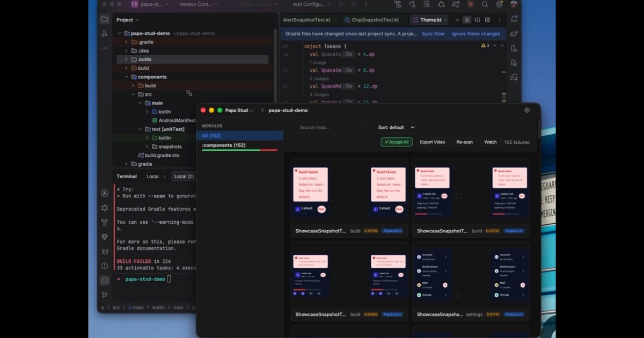Open the Git branches tool icon
The image size is (644, 338).
click(x=105, y=295)
